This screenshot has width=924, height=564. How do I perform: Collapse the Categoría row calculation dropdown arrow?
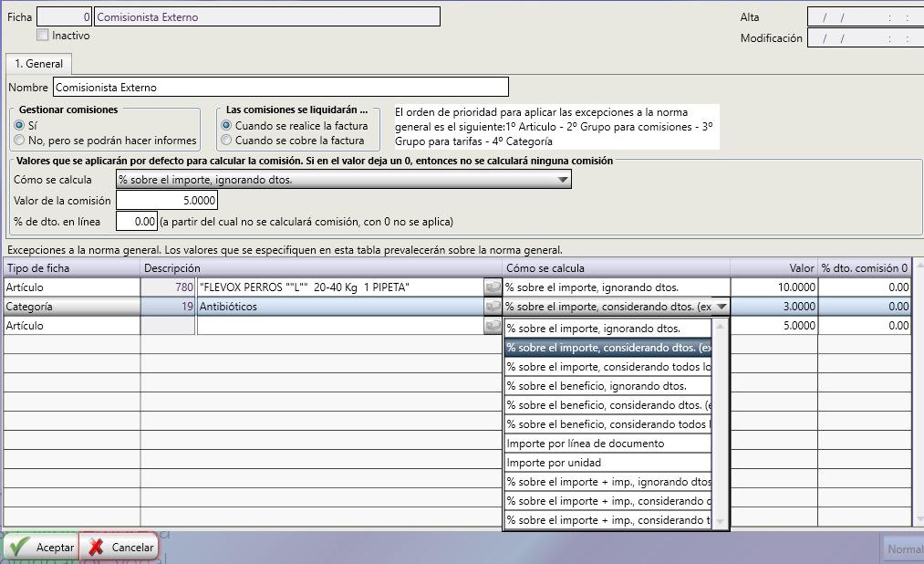click(x=721, y=308)
